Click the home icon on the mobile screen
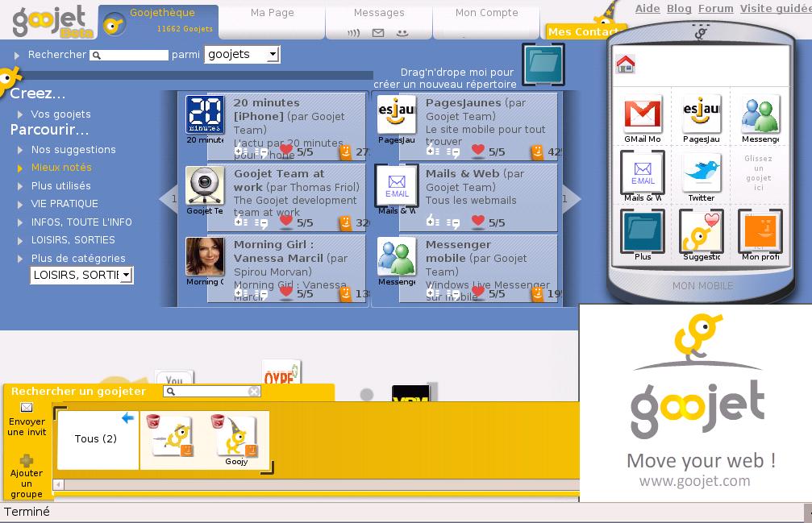 626,64
